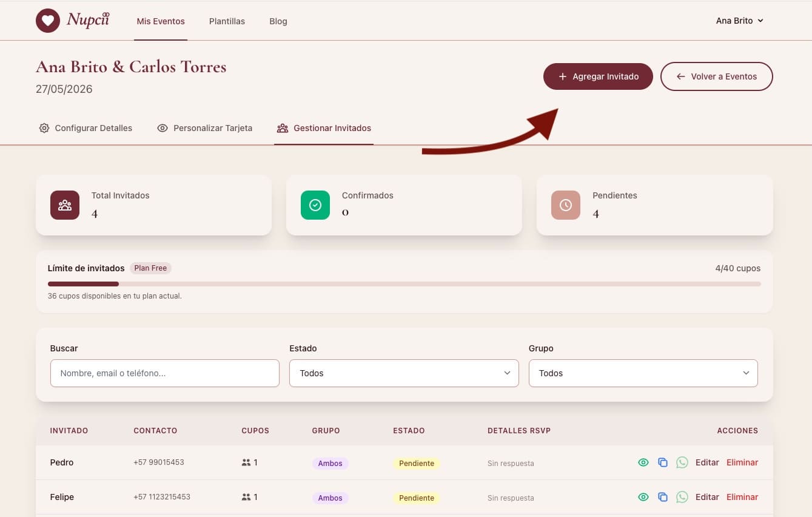812x517 pixels.
Task: Click the Pendientes clock icon
Action: (x=566, y=205)
